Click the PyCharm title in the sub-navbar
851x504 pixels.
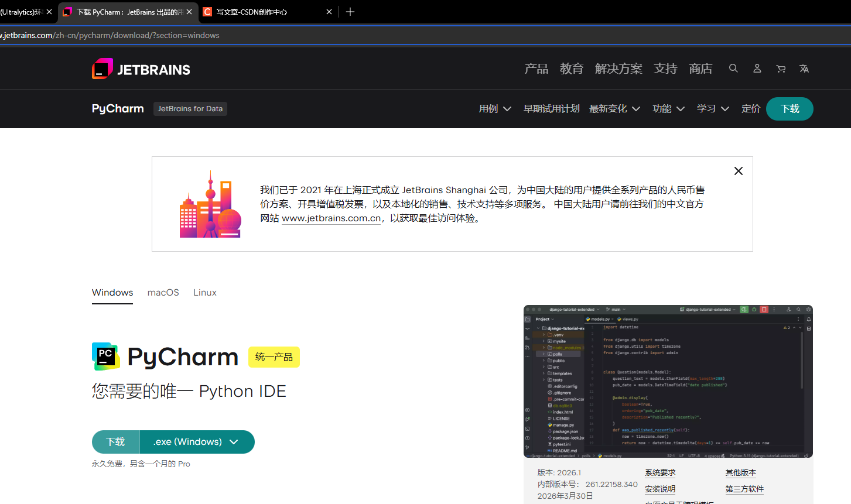click(x=118, y=109)
